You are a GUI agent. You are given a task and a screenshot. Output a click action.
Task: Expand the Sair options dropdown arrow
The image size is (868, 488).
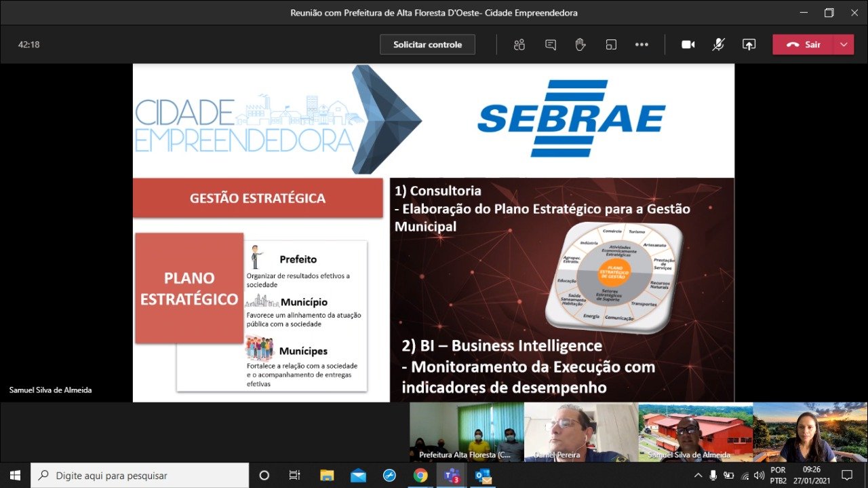click(844, 45)
